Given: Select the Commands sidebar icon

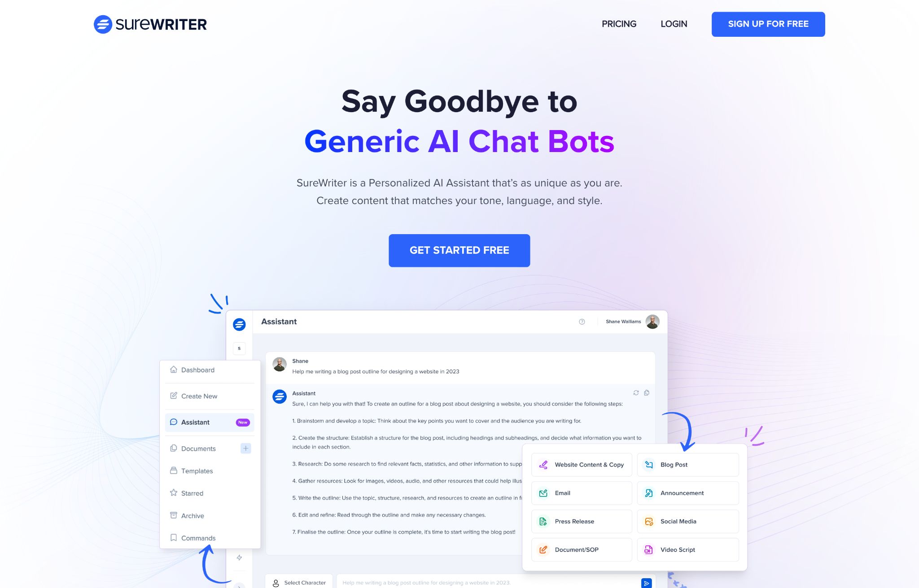Looking at the screenshot, I should point(174,538).
